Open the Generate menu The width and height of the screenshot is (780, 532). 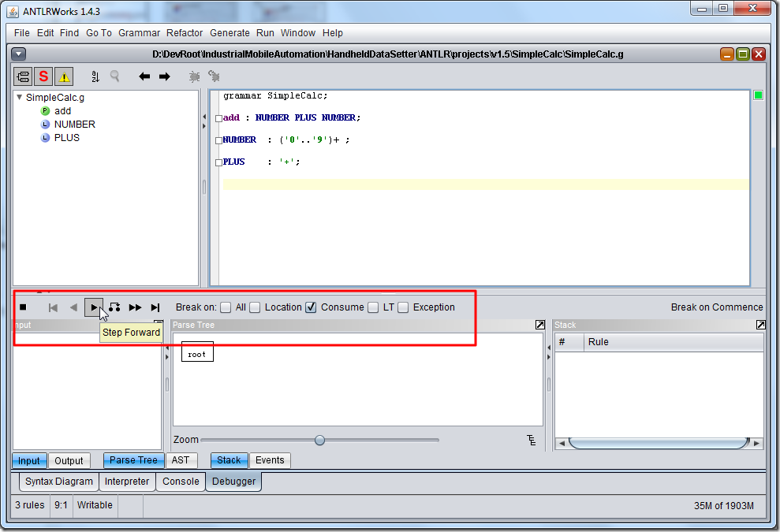pos(230,33)
